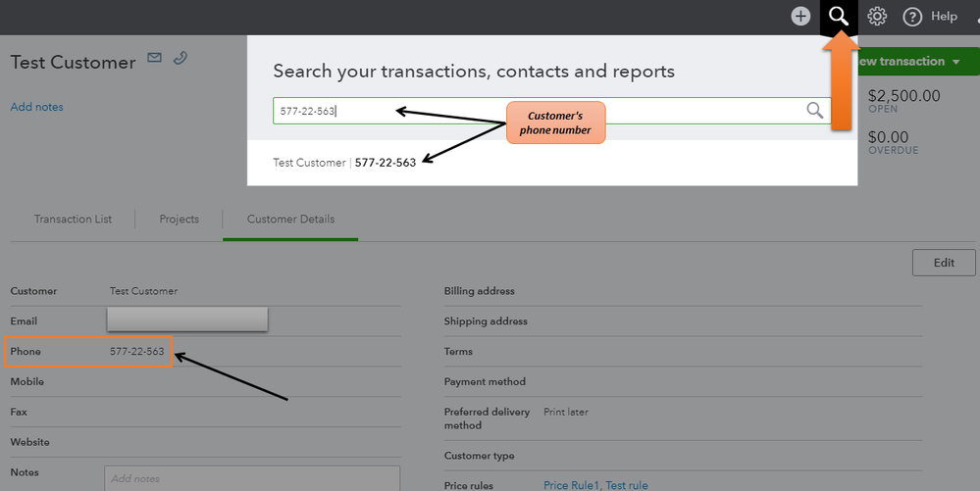Click the Add notes link

point(36,107)
